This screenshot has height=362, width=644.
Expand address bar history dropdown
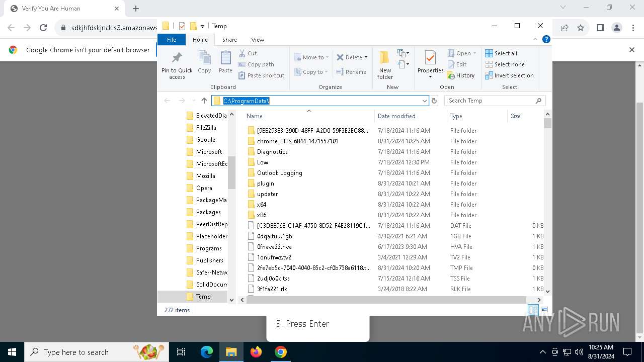pos(424,101)
